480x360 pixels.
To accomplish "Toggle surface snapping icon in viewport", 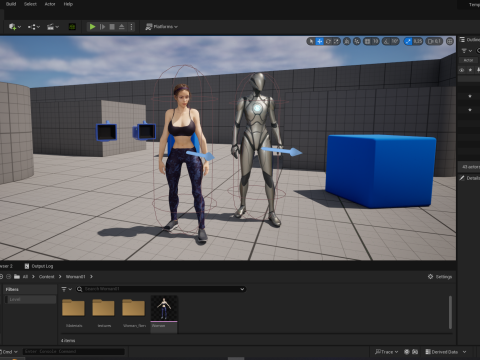I will 357,41.
